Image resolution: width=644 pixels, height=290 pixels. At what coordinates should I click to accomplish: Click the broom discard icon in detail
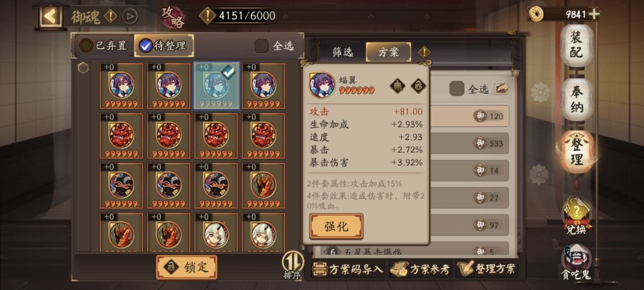pyautogui.click(x=397, y=86)
